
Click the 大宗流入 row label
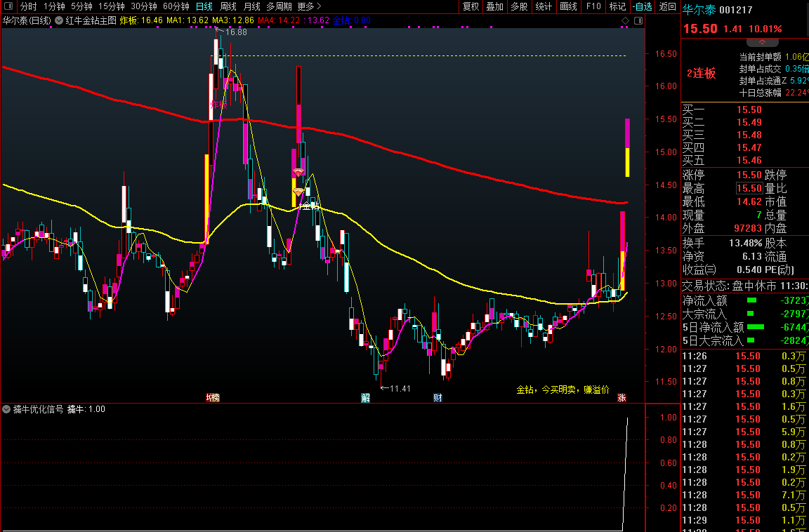pos(704,314)
